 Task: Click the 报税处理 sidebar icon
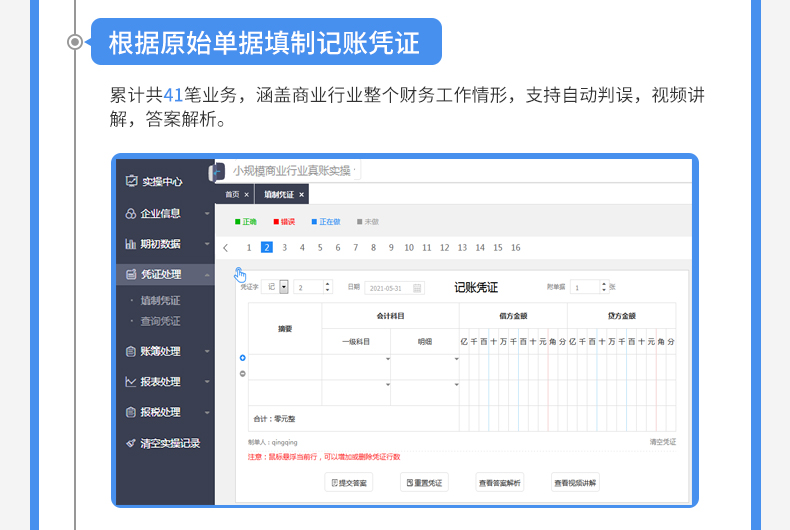pyautogui.click(x=130, y=412)
